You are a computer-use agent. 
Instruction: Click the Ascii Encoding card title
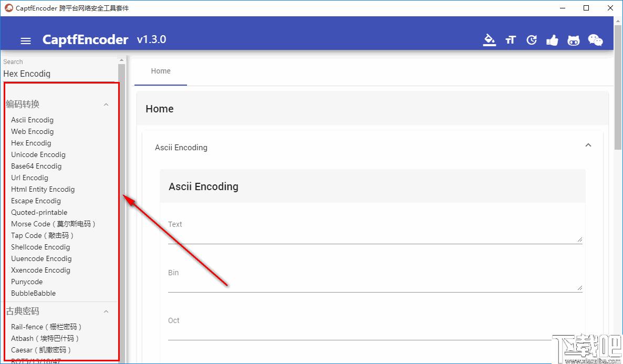point(203,187)
